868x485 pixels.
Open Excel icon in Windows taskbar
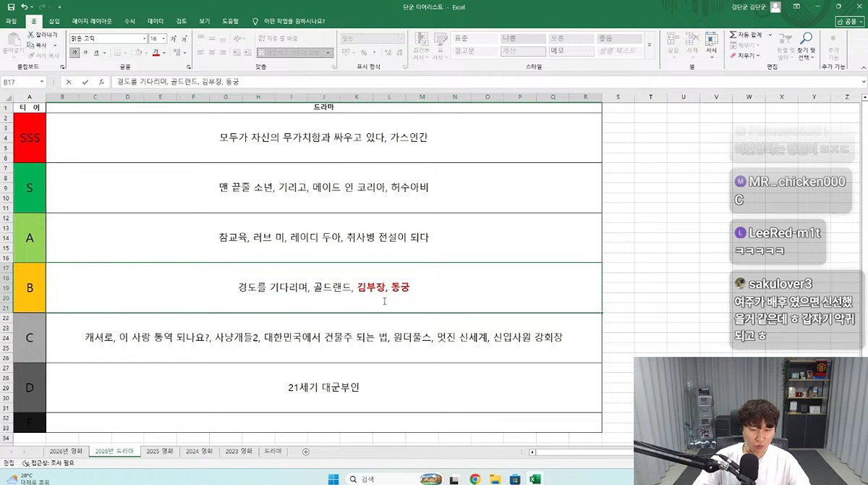point(536,478)
